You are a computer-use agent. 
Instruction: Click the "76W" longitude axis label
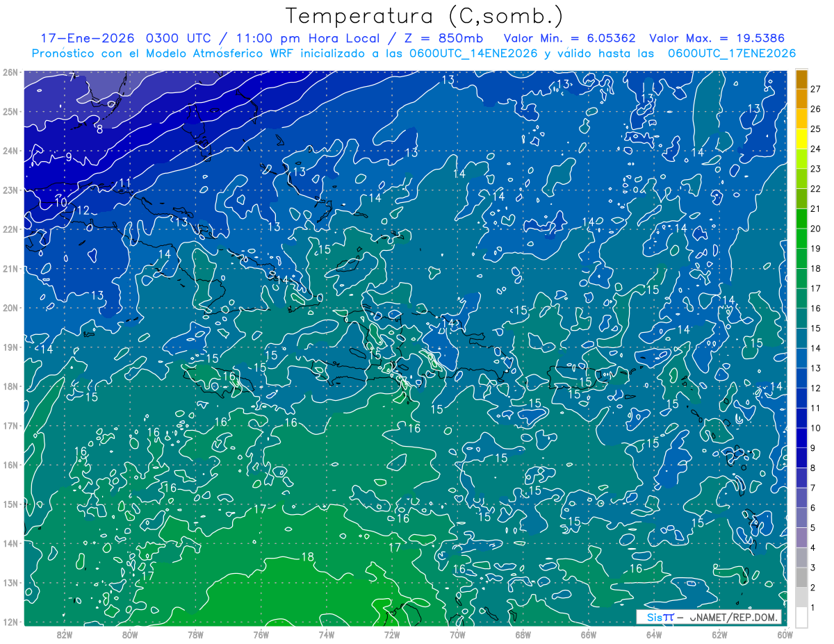click(261, 634)
